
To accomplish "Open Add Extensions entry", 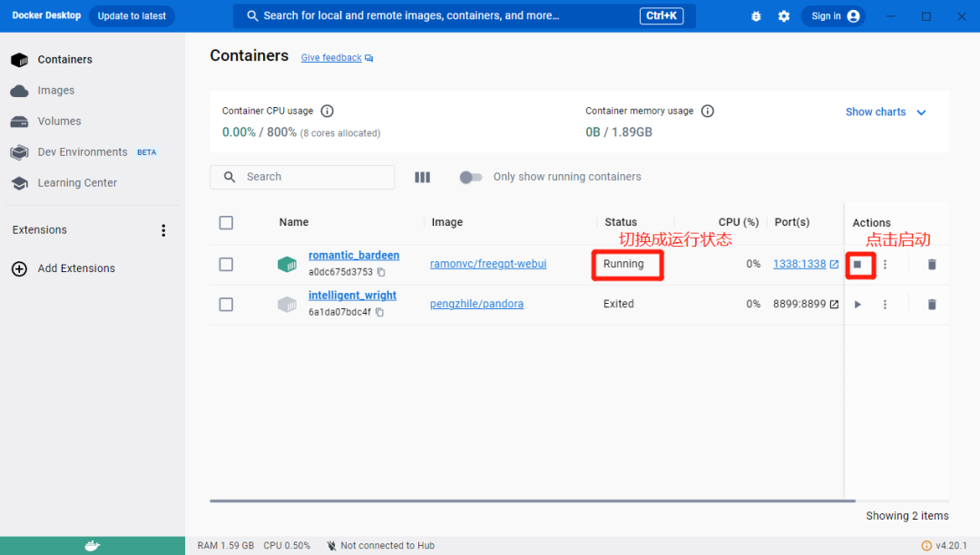I will pyautogui.click(x=76, y=268).
